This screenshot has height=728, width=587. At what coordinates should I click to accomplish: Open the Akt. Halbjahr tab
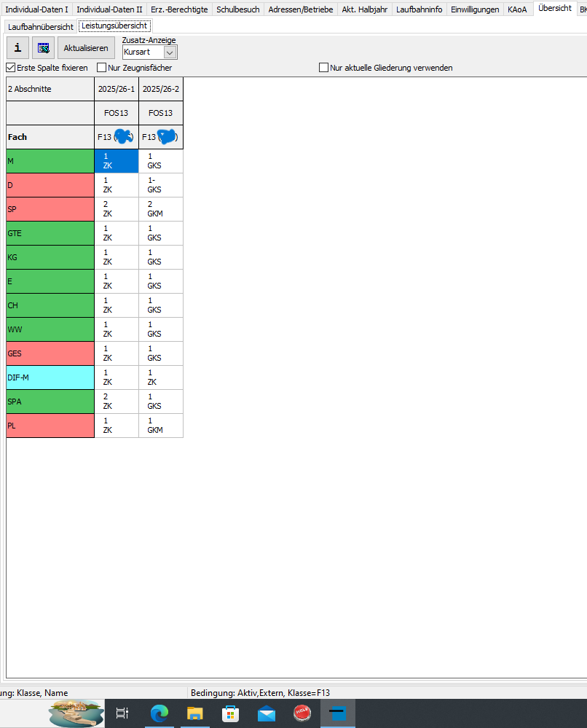pyautogui.click(x=365, y=9)
